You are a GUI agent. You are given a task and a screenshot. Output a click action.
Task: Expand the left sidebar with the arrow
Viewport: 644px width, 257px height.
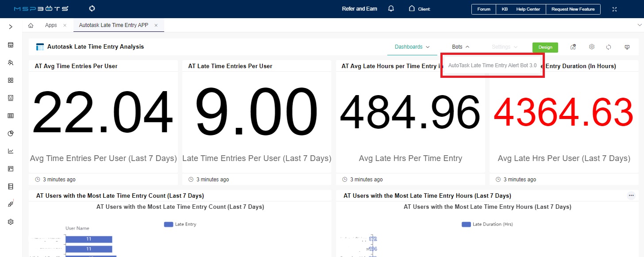[x=11, y=27]
